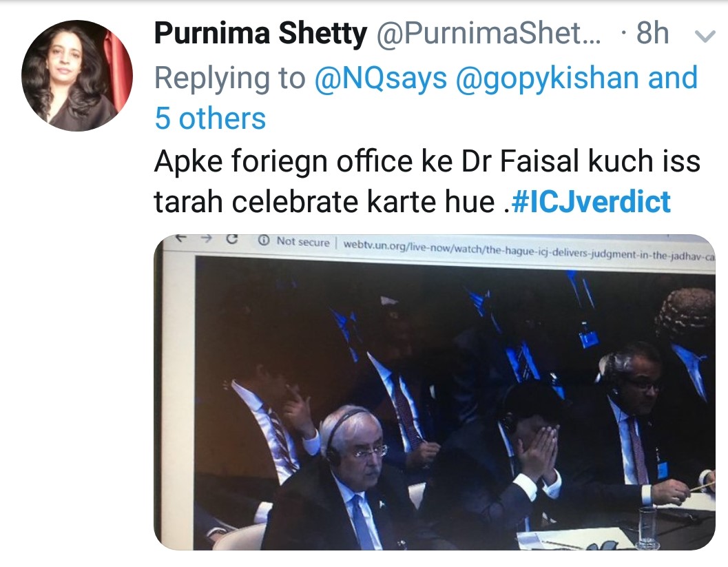Expand the tweet options chevron
728x567 pixels.
click(x=705, y=37)
